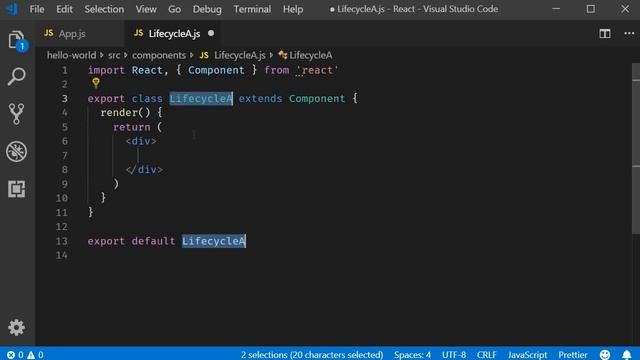The height and width of the screenshot is (360, 640).
Task: Open the Manage gear settings icon
Action: pyautogui.click(x=16, y=327)
